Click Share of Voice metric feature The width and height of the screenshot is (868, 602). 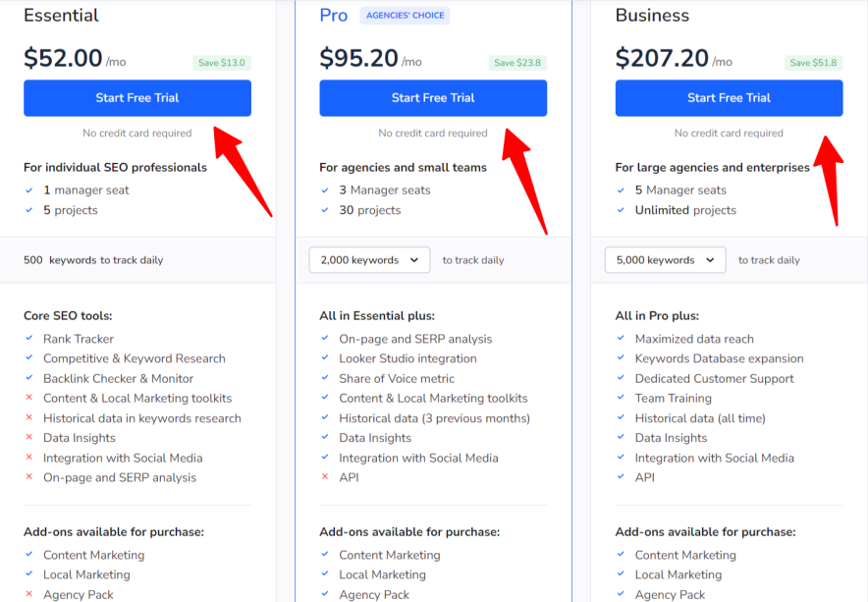397,379
